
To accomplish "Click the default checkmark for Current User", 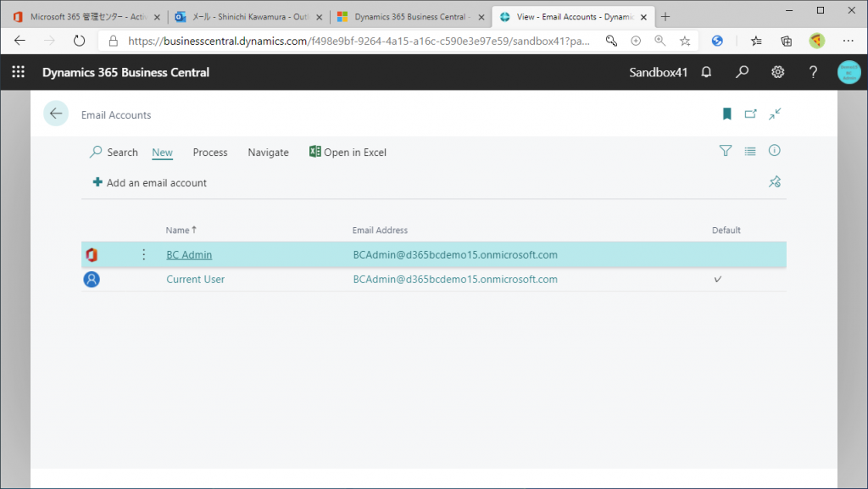I will (x=717, y=280).
